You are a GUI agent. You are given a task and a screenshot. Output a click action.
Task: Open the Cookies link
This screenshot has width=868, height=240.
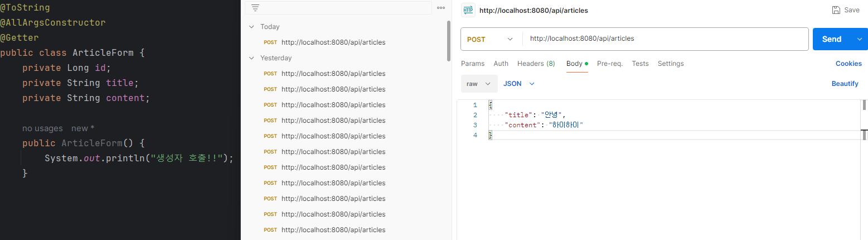click(848, 64)
